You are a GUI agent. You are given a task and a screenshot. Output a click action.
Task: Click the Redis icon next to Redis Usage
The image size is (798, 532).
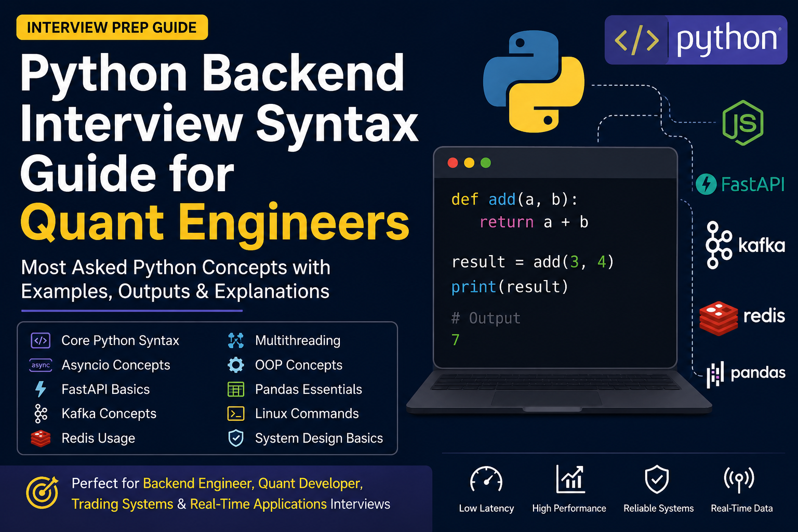coord(41,438)
